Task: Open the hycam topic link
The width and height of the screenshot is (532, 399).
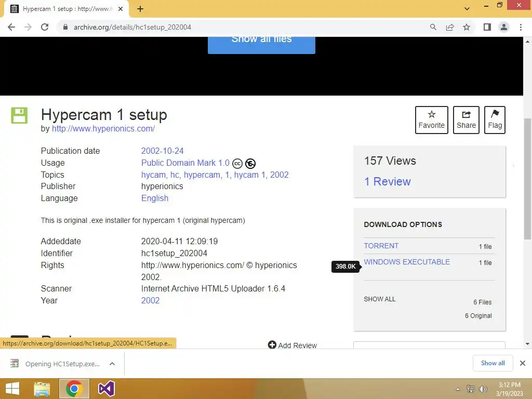Action: (x=153, y=175)
